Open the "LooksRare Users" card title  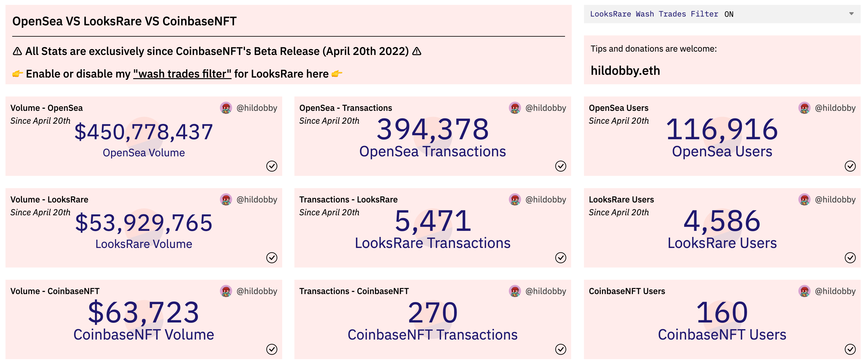(621, 200)
